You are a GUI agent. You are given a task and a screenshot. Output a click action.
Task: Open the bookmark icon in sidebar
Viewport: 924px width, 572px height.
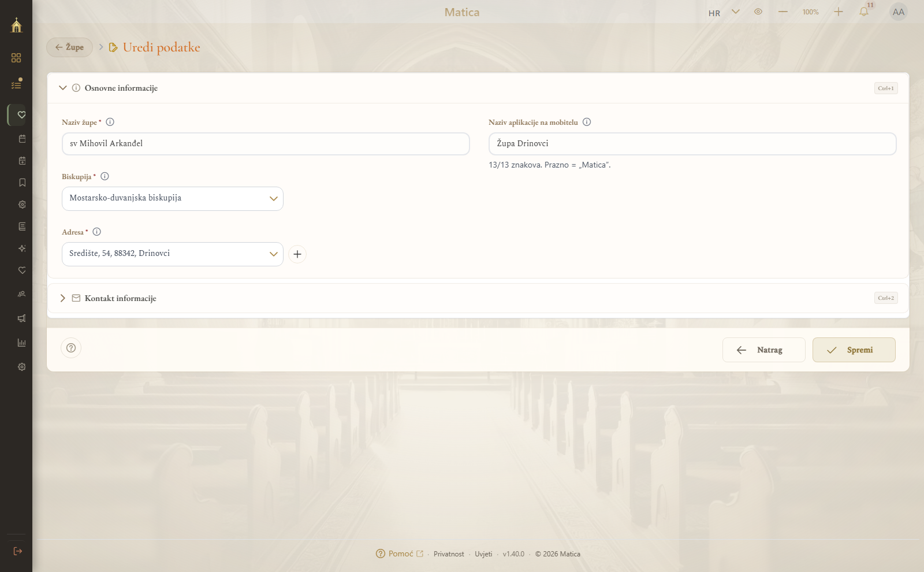click(22, 183)
